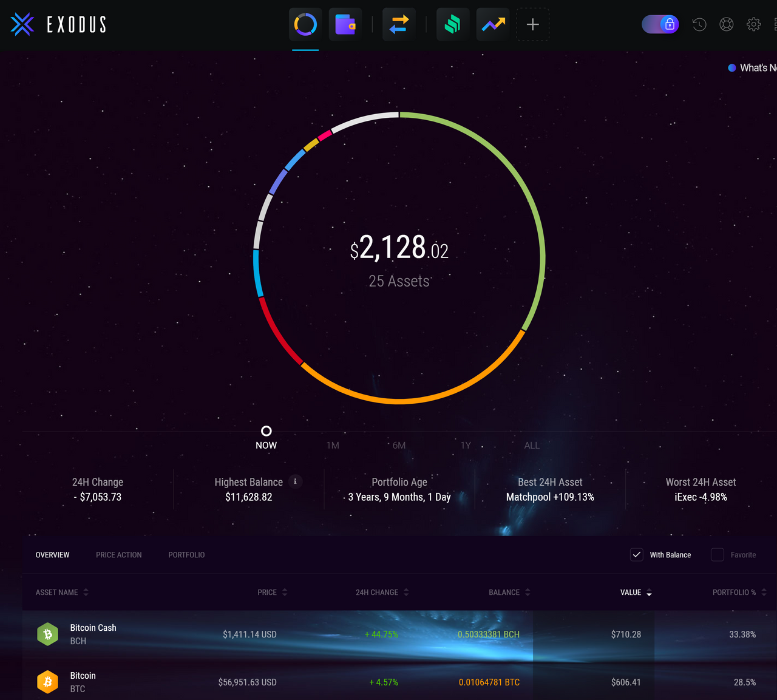Click the 25 Assets label

click(399, 281)
